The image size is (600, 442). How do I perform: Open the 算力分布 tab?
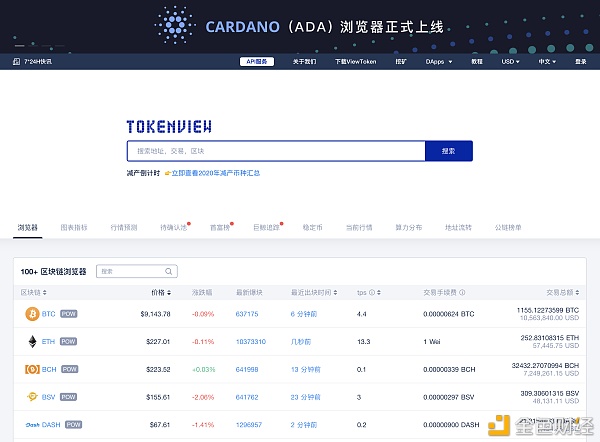409,228
